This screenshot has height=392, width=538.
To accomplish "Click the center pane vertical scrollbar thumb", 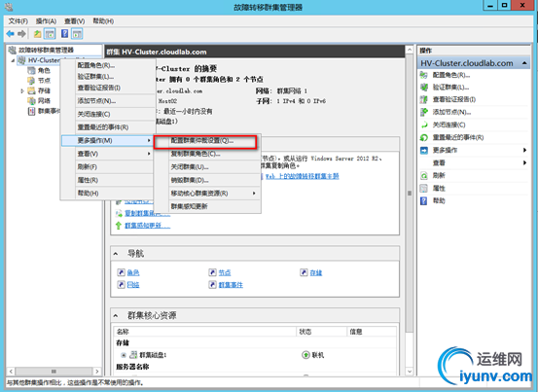I will coord(410,194).
